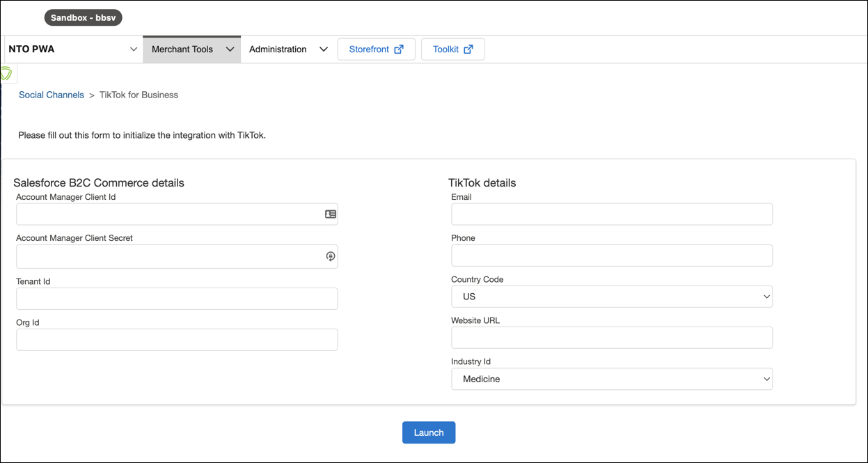This screenshot has width=868, height=463.
Task: Click the password key icon in Client Secret field
Action: [331, 257]
